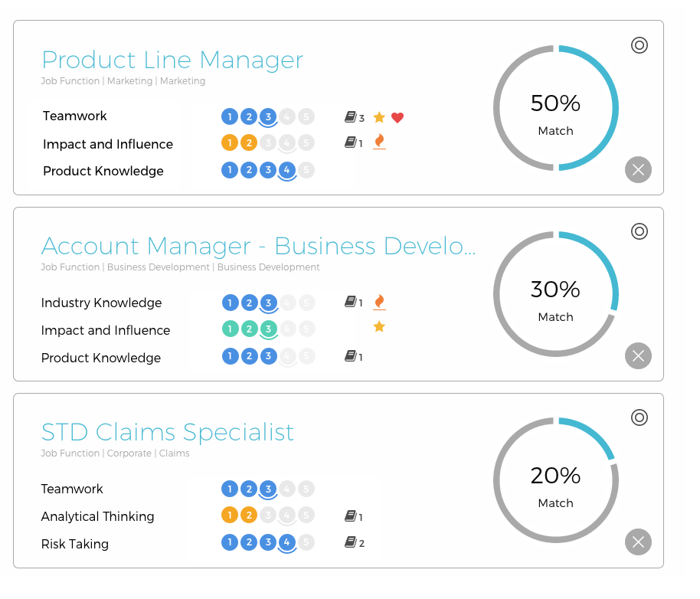The width and height of the screenshot is (700, 599).
Task: Click the book icon beside Teamwork on Product Line Manager
Action: coord(348,118)
